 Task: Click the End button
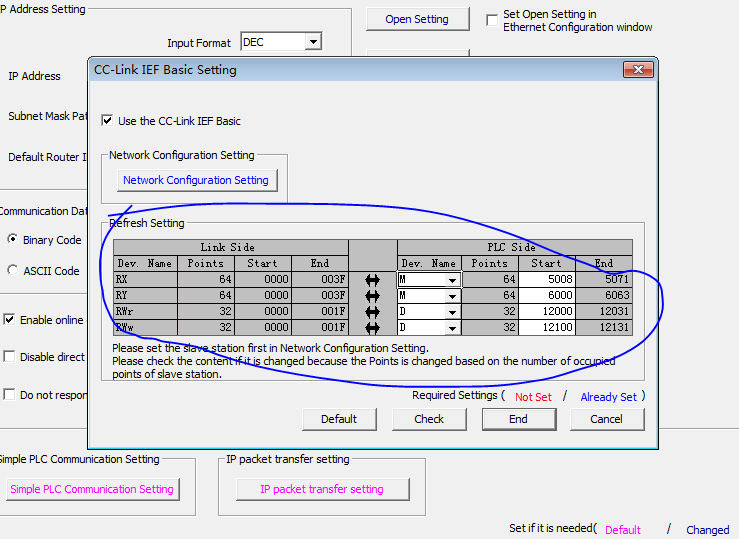pos(518,419)
